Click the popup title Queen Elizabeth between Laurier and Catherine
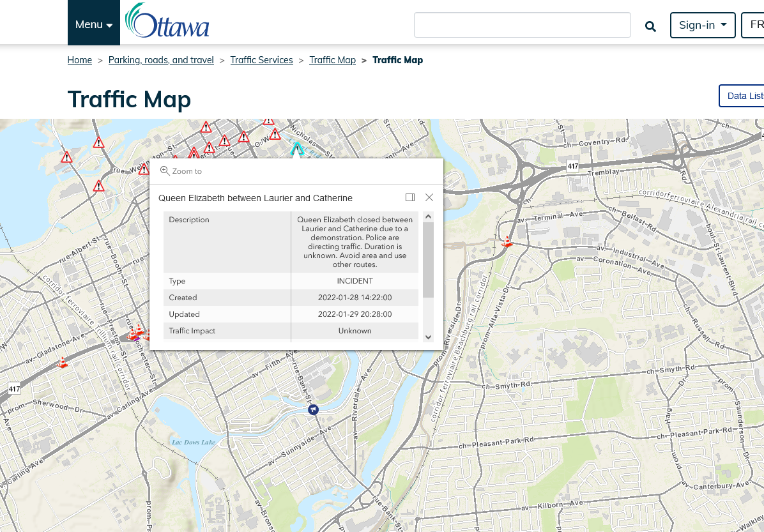 [256, 198]
